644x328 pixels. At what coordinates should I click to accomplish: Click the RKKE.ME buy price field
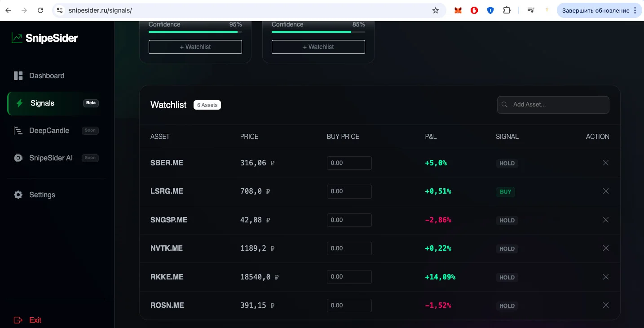tap(349, 277)
